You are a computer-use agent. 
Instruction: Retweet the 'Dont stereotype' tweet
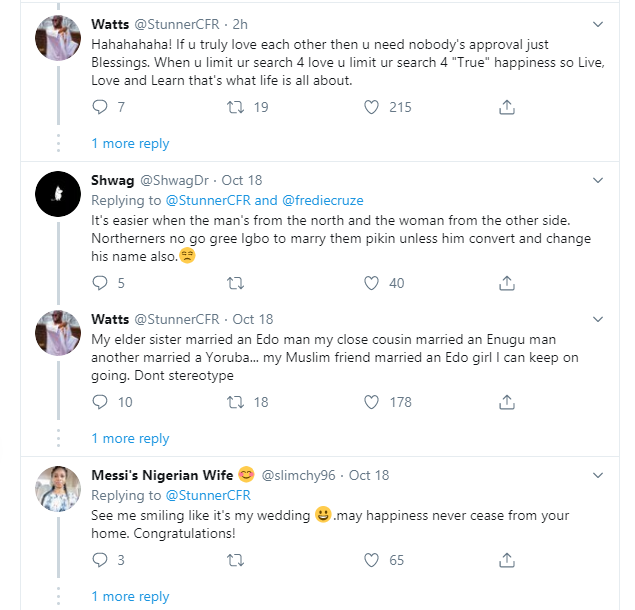tap(237, 402)
